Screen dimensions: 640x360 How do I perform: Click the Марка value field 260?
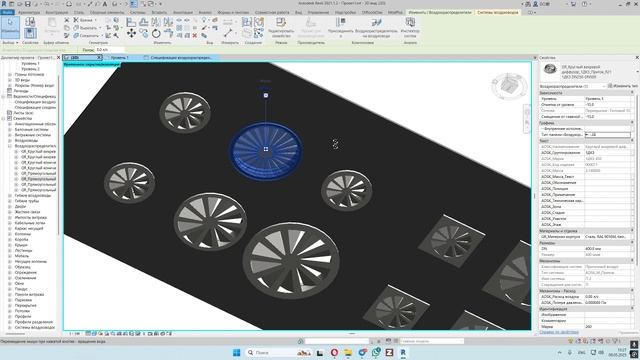[607, 327]
